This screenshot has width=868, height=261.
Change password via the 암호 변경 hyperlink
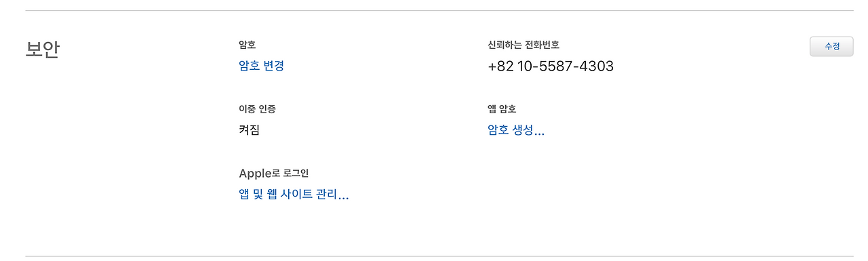point(261,66)
